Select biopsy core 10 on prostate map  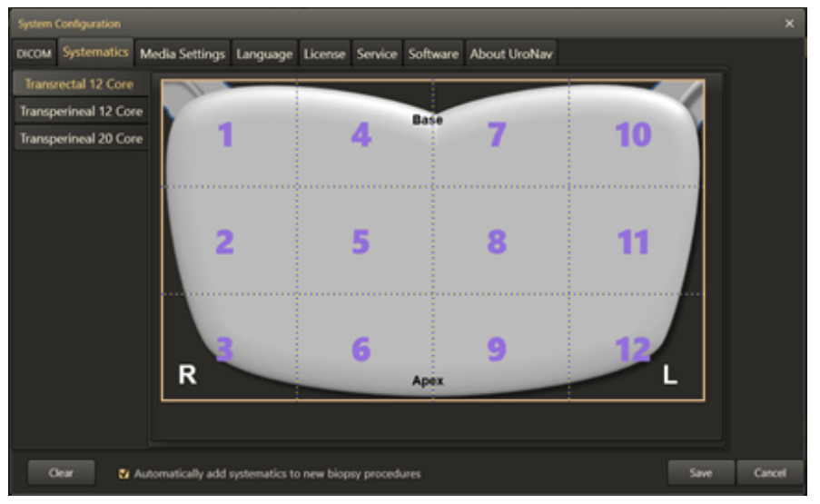(633, 135)
